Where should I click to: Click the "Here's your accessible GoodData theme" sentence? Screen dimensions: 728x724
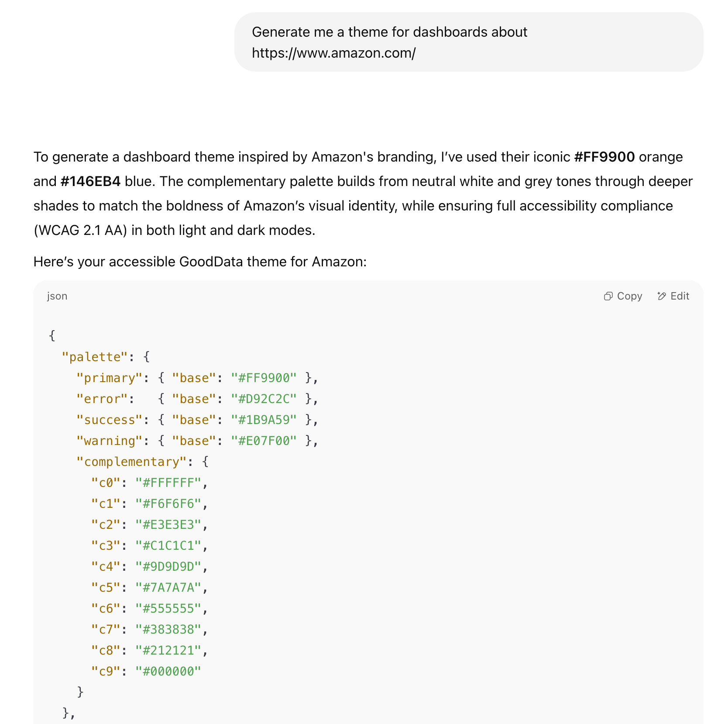coord(200,262)
